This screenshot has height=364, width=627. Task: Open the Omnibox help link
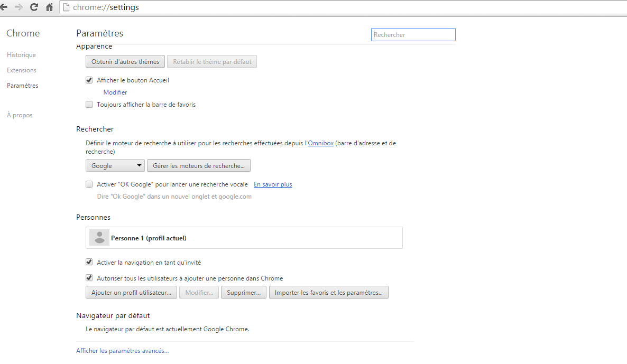(321, 143)
